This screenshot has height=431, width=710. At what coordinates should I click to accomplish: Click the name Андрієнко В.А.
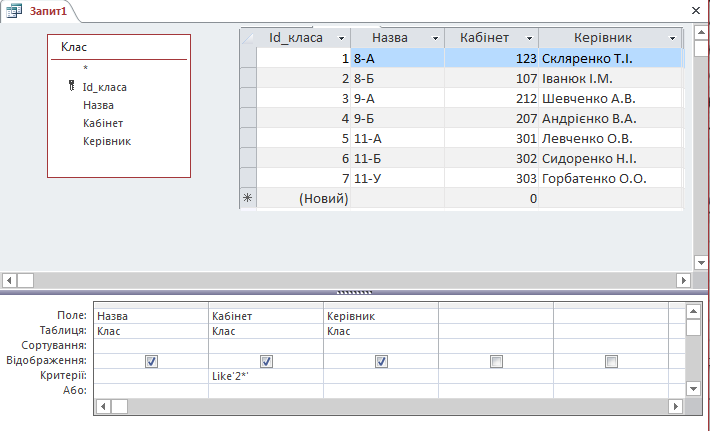point(589,119)
